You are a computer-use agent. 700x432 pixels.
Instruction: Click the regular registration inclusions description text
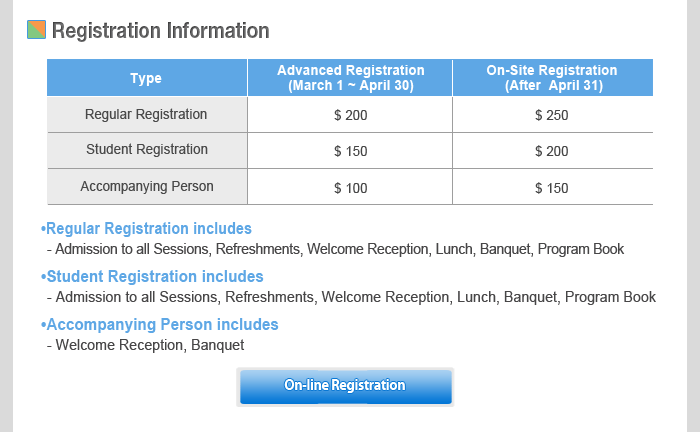(x=340, y=249)
